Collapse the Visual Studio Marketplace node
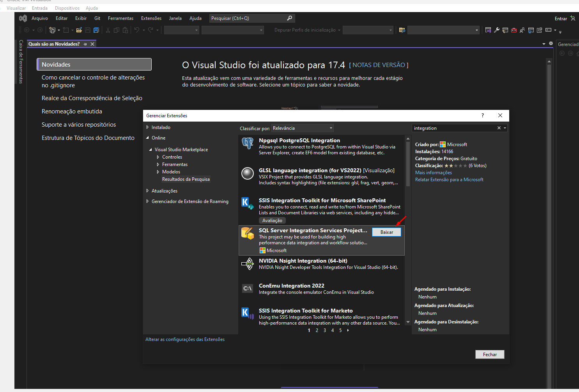Image resolution: width=579 pixels, height=392 pixels. pyautogui.click(x=151, y=150)
